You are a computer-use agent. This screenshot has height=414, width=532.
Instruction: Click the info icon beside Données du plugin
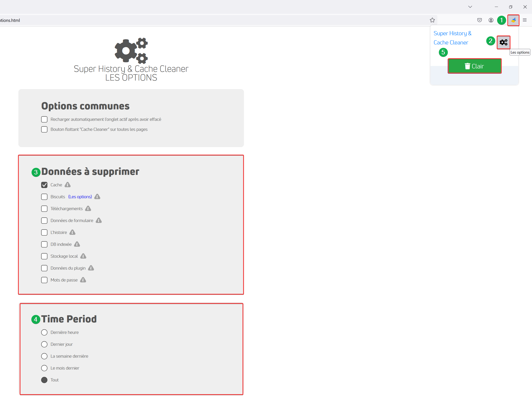point(91,268)
